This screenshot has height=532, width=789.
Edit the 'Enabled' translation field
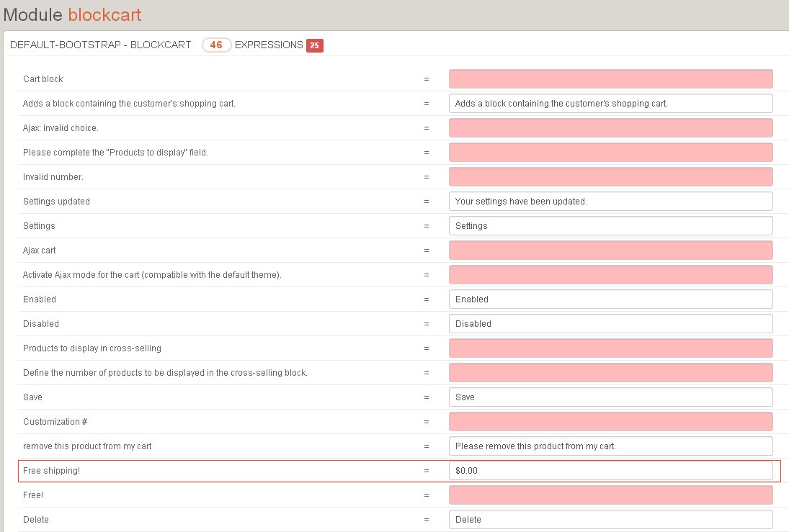tap(611, 299)
